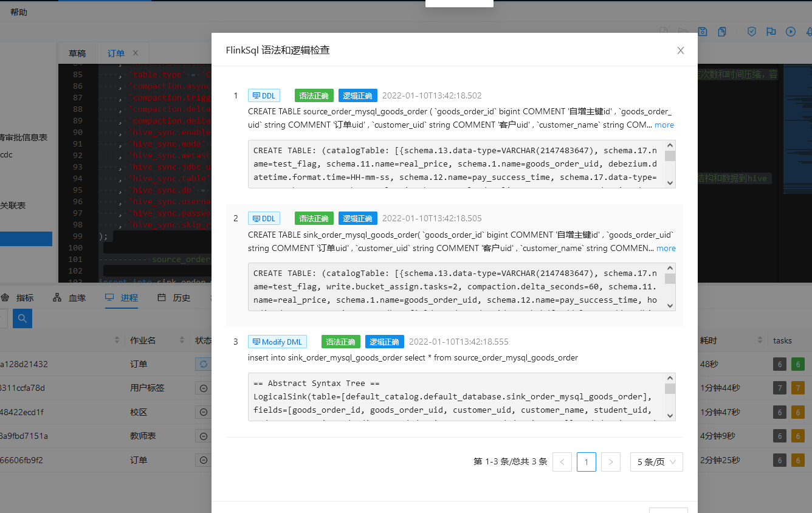Click scroll-down arrow in result 1 output box
The image size is (812, 513).
point(670,182)
